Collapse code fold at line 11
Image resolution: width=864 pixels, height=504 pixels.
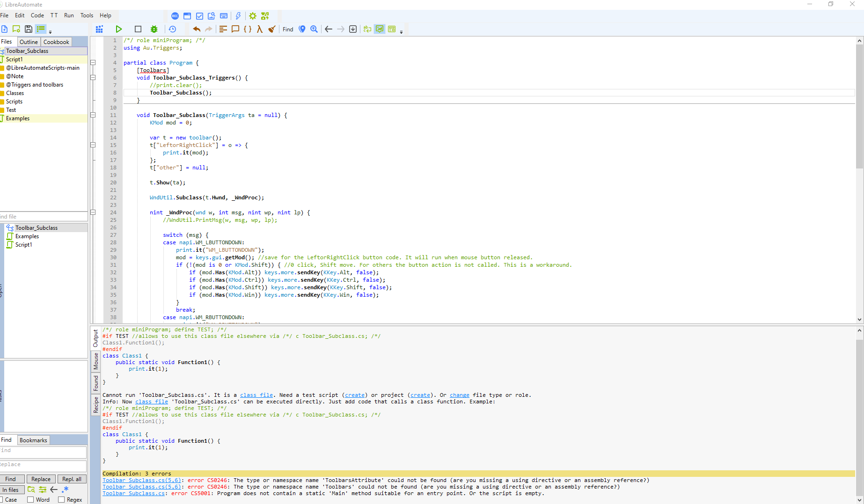pyautogui.click(x=93, y=115)
